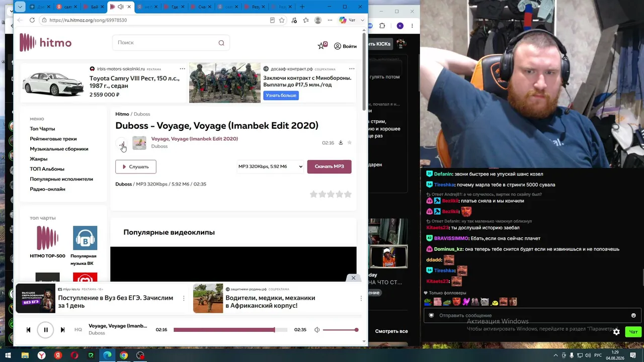Open Google Chrome from the taskbar
The image size is (644, 362).
coord(124,355)
